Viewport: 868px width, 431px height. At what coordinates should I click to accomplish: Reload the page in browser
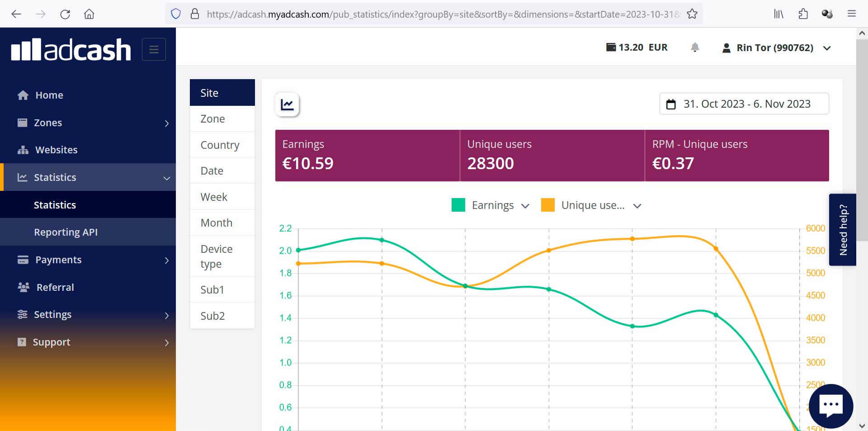tap(65, 14)
